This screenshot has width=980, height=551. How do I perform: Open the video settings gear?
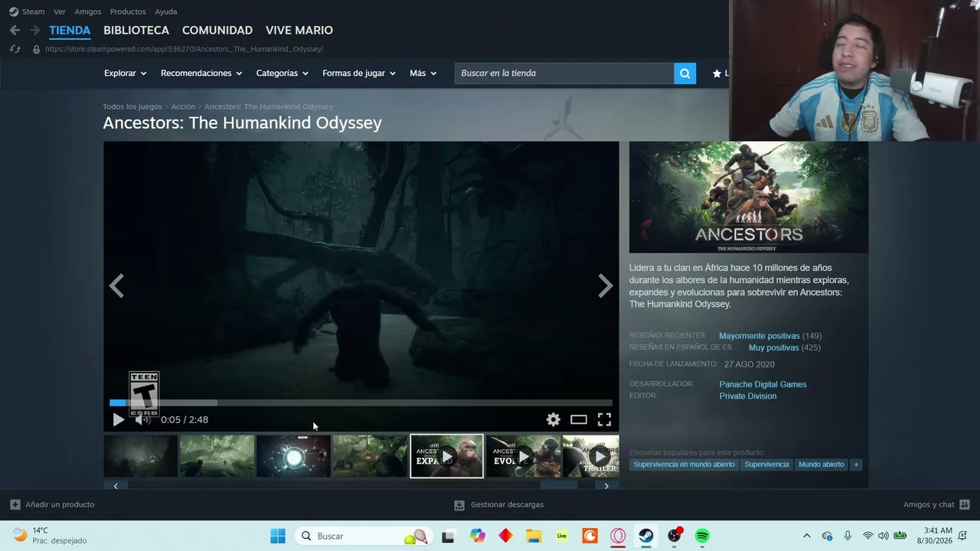pos(554,419)
